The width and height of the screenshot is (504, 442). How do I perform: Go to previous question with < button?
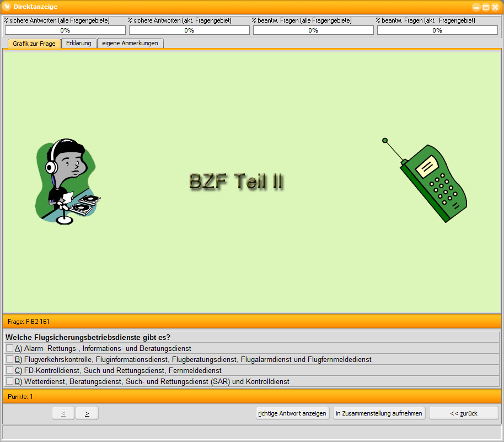pos(63,413)
